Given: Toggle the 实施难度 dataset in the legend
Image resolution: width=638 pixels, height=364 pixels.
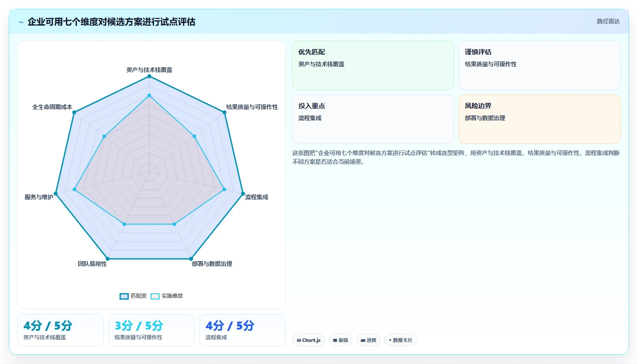Looking at the screenshot, I should tap(167, 296).
